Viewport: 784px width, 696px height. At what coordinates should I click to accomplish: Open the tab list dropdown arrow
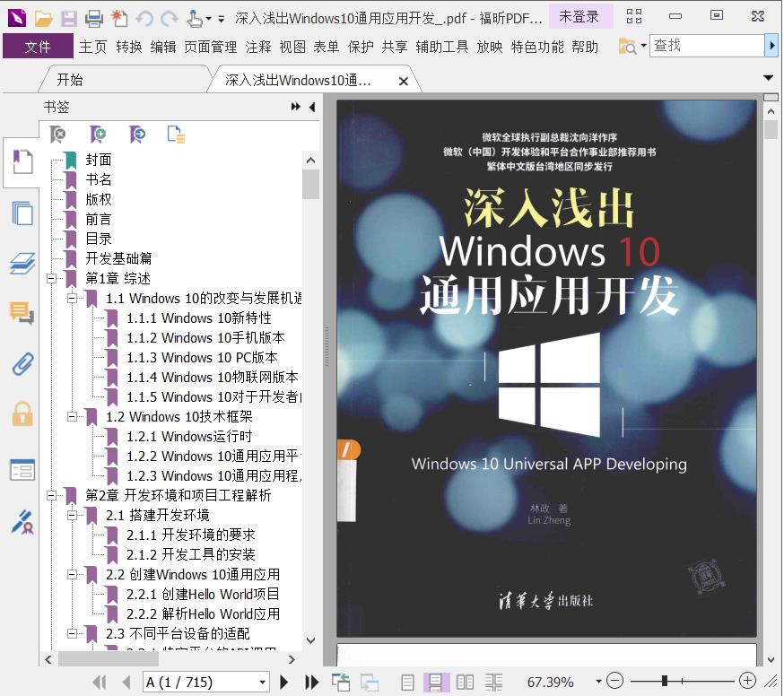tap(769, 78)
